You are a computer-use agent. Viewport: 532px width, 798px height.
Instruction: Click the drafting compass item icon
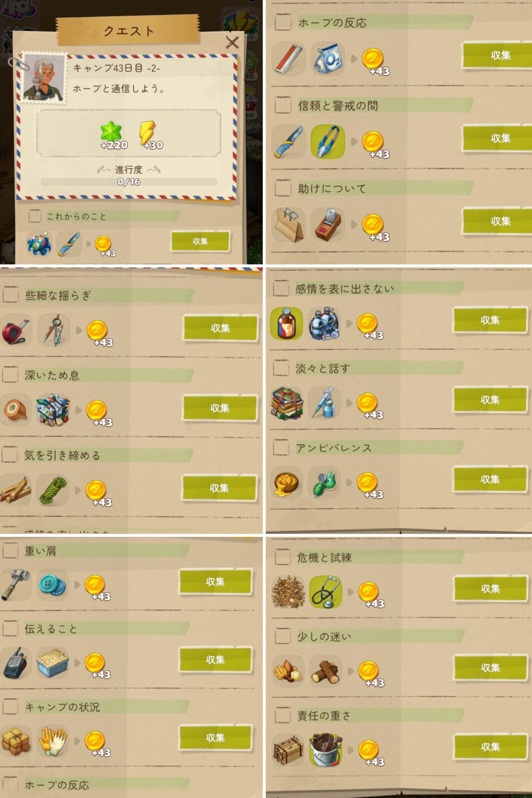[54, 330]
